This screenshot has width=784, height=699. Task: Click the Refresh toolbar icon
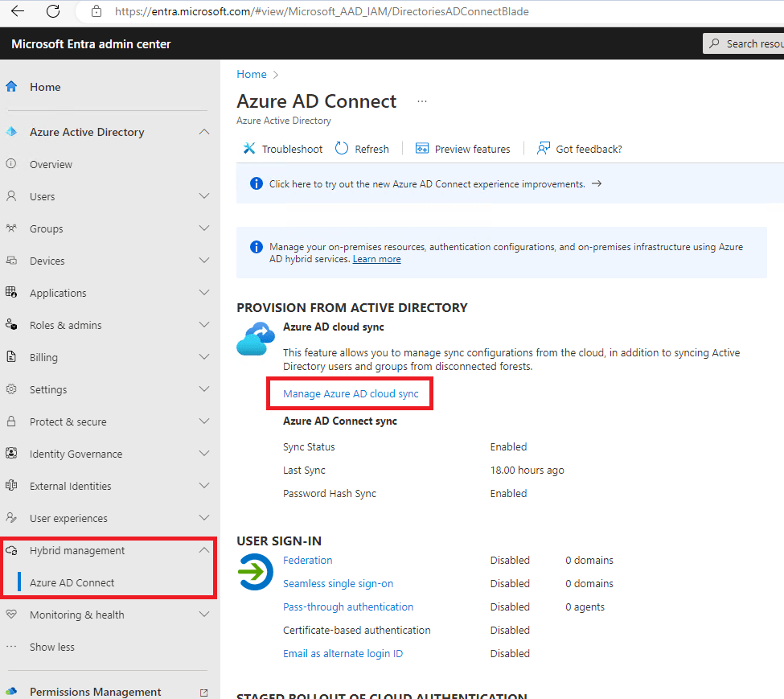point(342,149)
